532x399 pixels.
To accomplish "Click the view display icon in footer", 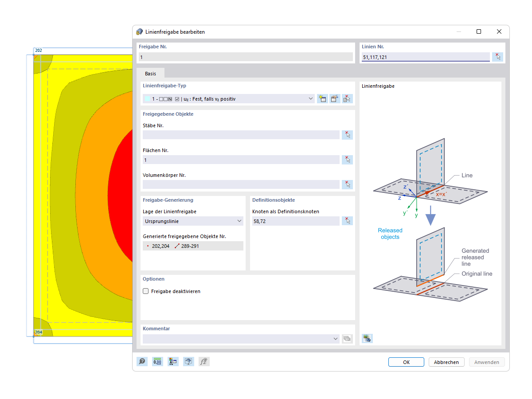I will click(188, 361).
